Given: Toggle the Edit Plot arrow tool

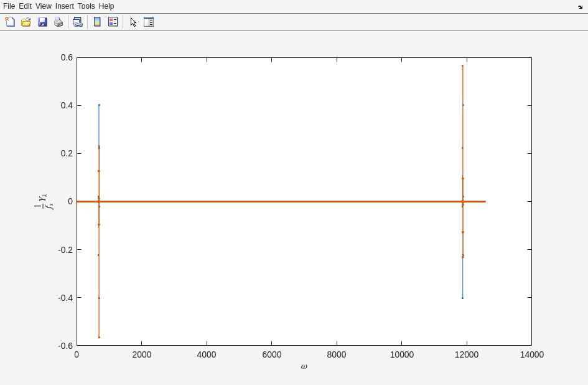Looking at the screenshot, I should click(133, 22).
